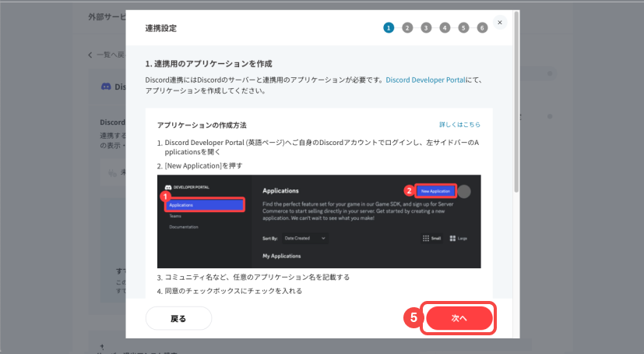Jump to step 5 indicator circle
644x354 pixels.
coord(463,28)
